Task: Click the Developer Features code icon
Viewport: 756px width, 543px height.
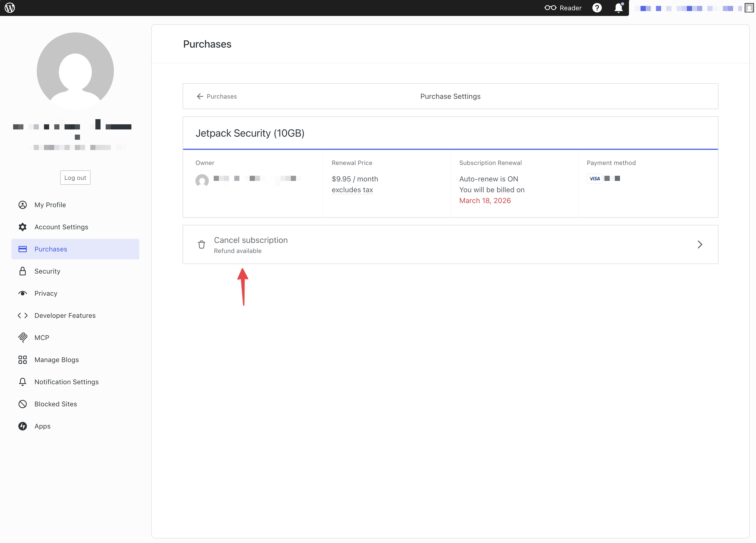Action: (22, 316)
